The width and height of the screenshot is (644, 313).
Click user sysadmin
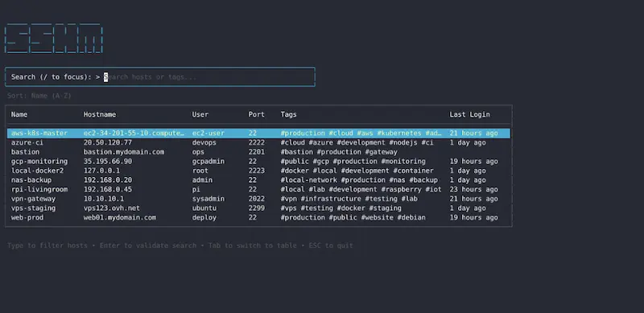[x=208, y=199]
